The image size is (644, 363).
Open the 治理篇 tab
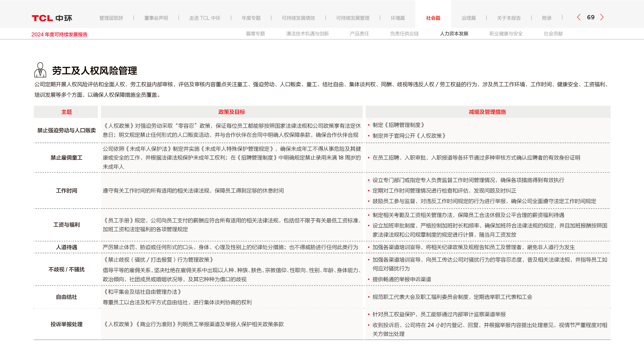click(x=469, y=18)
